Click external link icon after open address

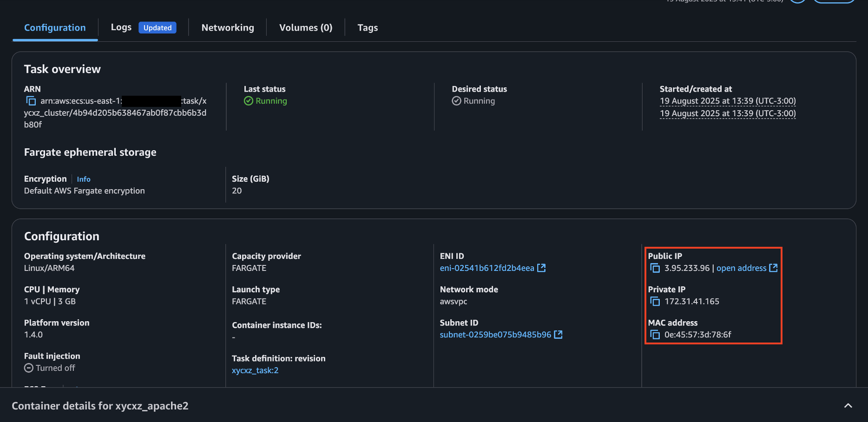(x=773, y=268)
